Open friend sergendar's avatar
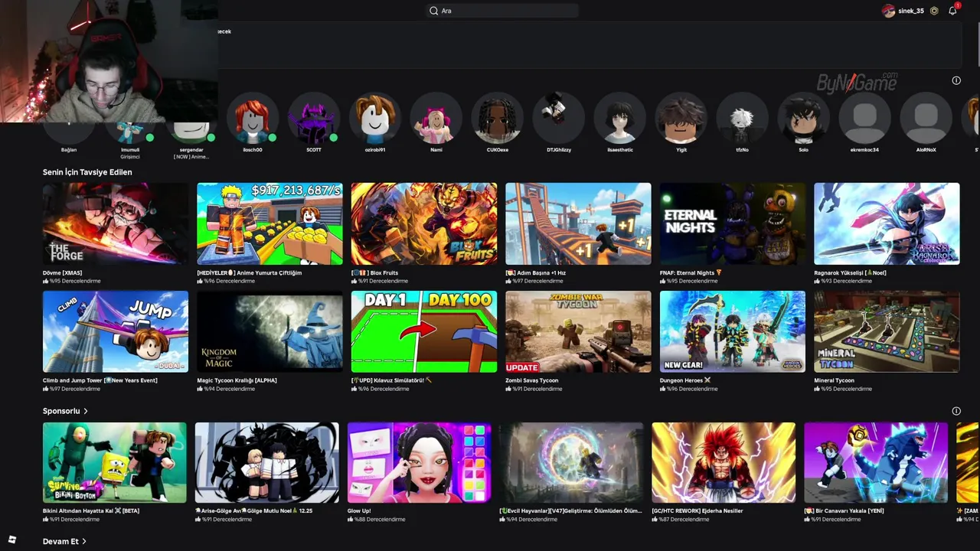 coord(191,132)
